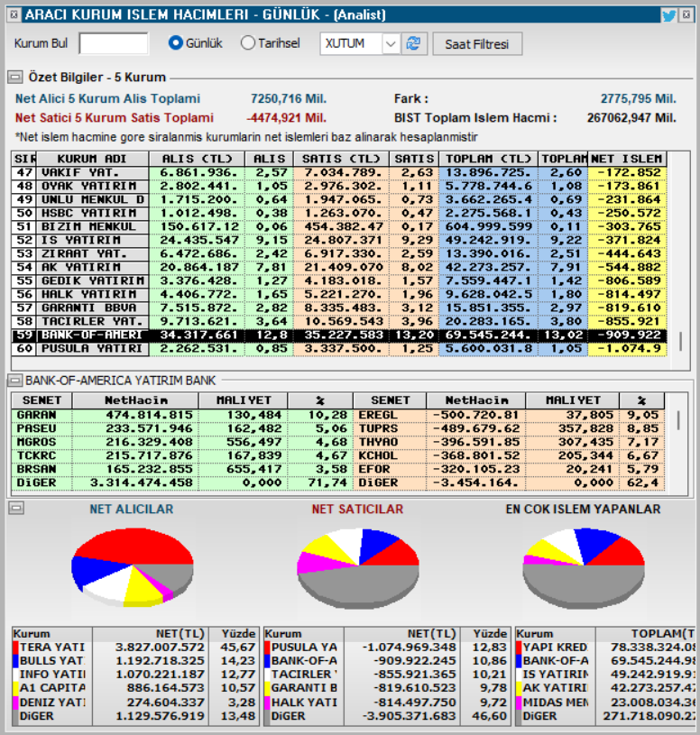Click PASEU in the net buy list

37,429
